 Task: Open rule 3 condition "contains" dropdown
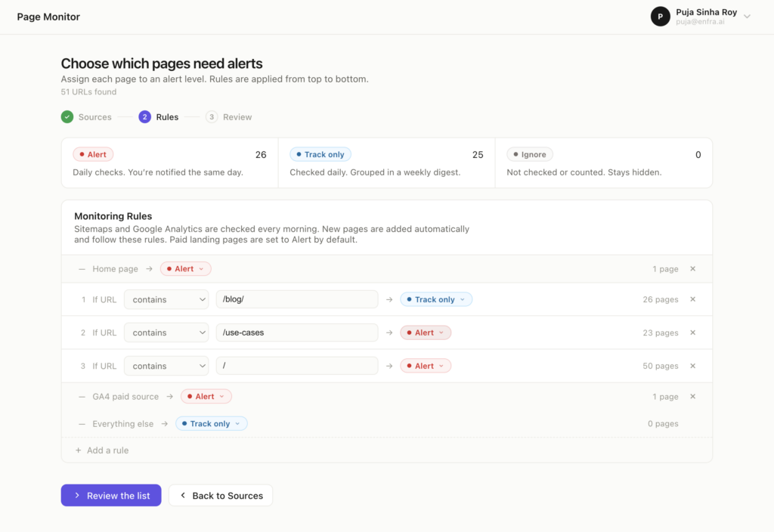tap(166, 366)
